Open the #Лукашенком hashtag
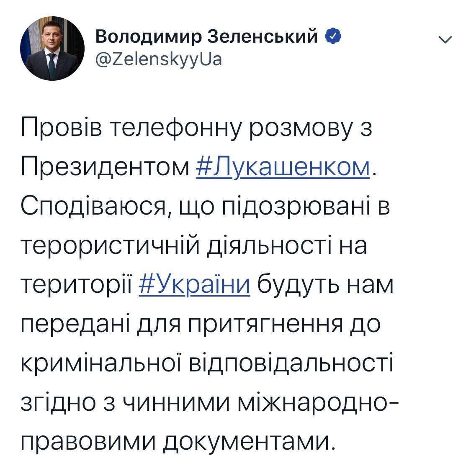This screenshot has width=471, height=476. pyautogui.click(x=283, y=167)
